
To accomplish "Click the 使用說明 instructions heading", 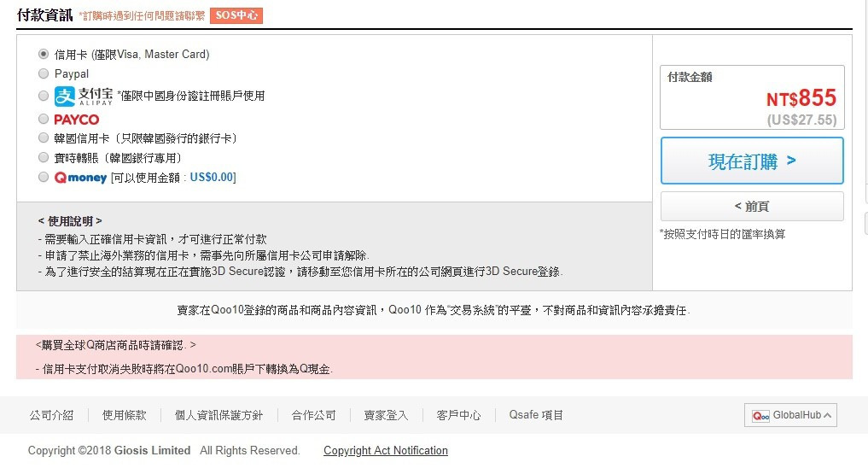I will click(70, 221).
